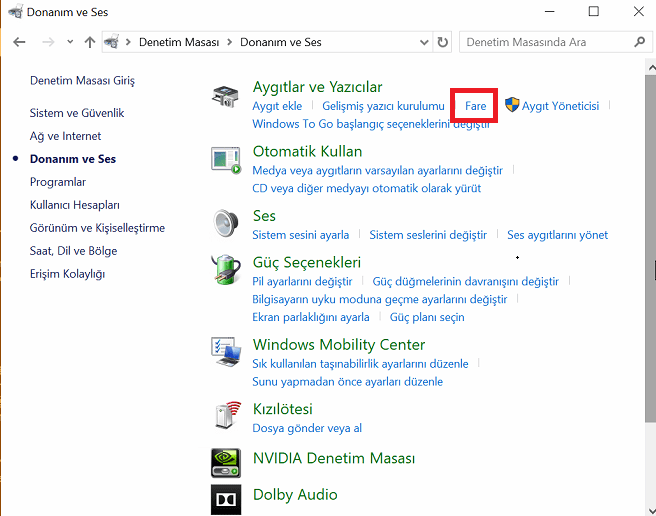Click the Kızılötesi infrared icon
This screenshot has height=516, width=656.
[x=228, y=415]
